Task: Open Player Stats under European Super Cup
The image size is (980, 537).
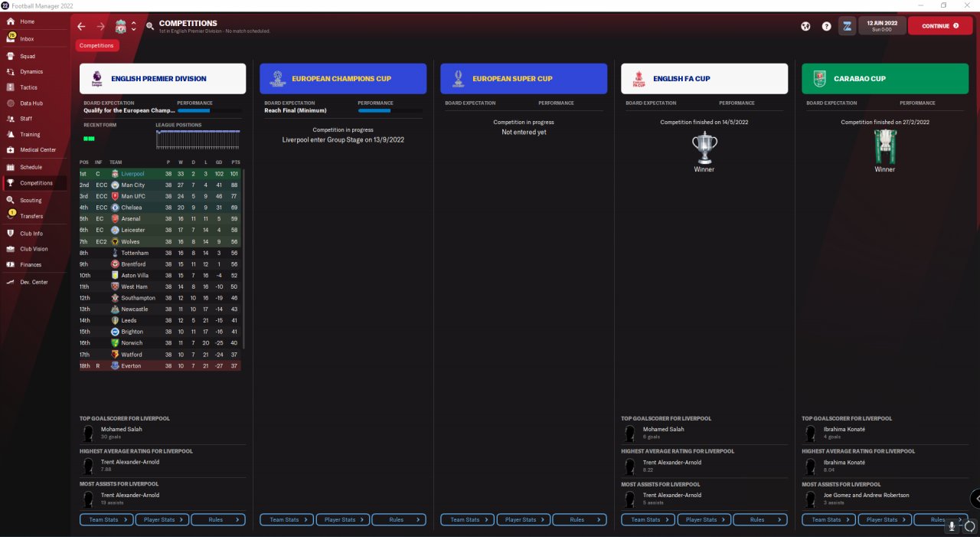Action: pyautogui.click(x=524, y=519)
